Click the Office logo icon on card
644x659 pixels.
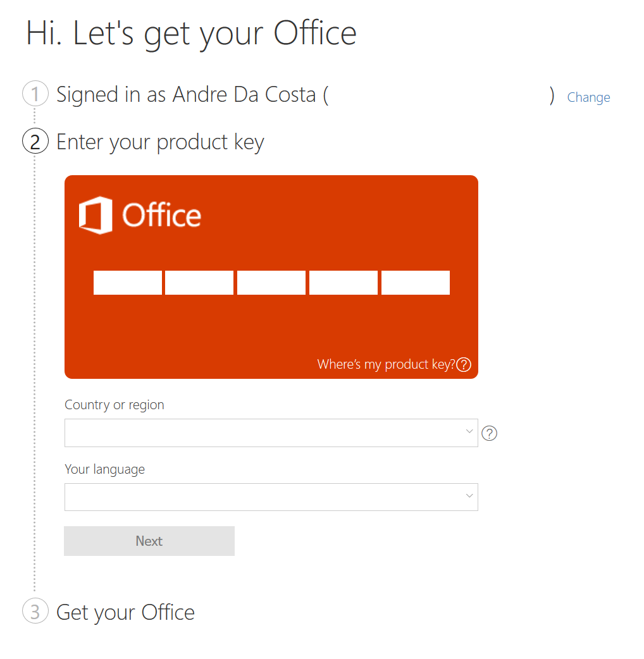coord(96,215)
